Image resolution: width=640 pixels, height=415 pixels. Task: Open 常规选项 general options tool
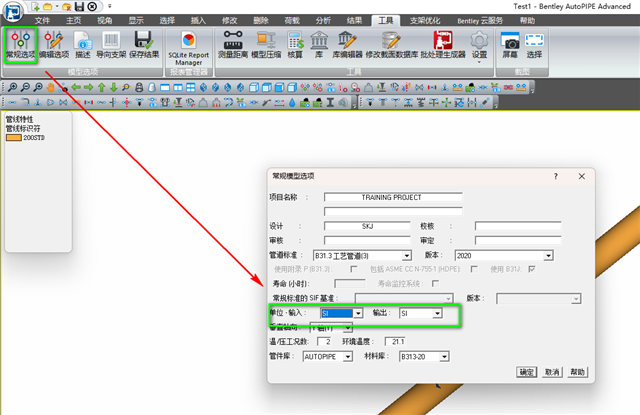pyautogui.click(x=20, y=44)
